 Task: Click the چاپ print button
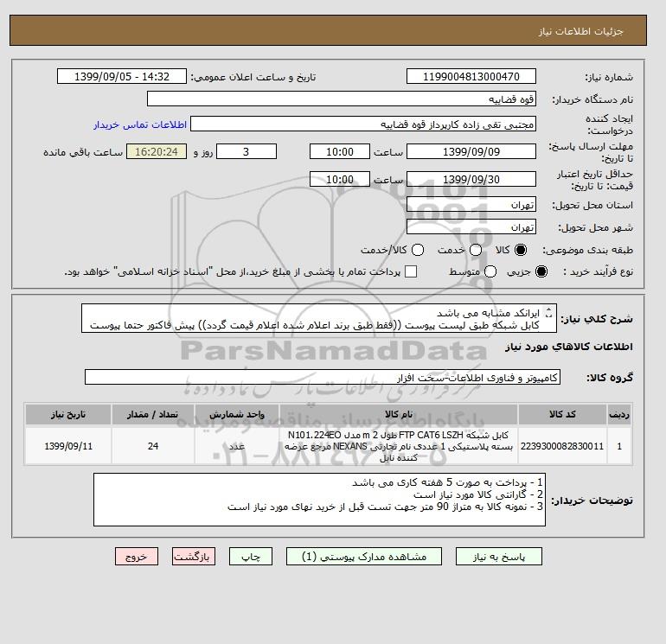[251, 557]
